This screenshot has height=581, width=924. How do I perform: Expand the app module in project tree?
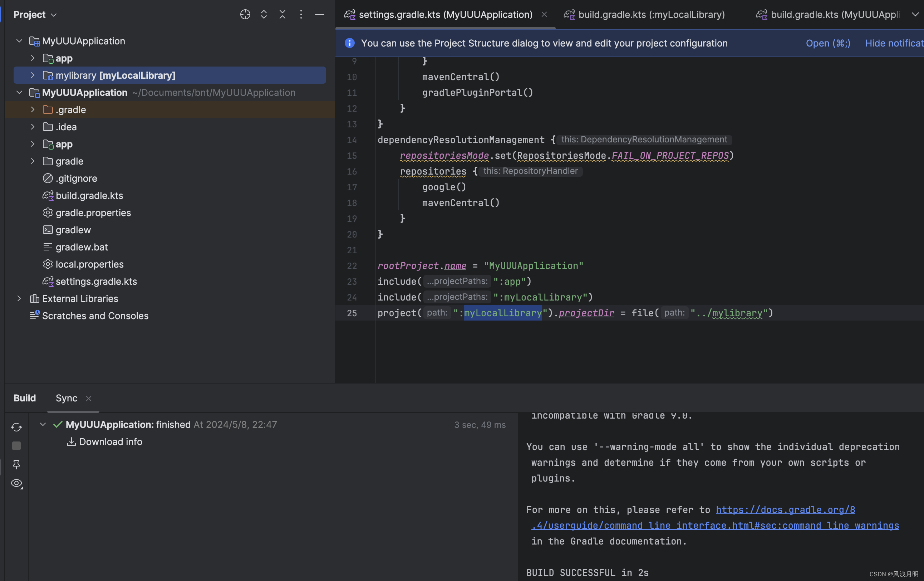(31, 58)
